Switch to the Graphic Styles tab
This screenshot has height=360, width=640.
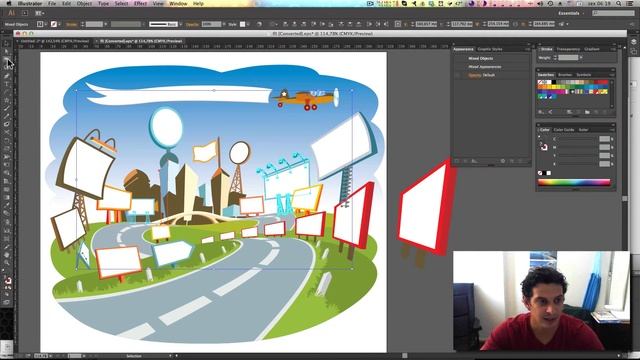(490, 49)
